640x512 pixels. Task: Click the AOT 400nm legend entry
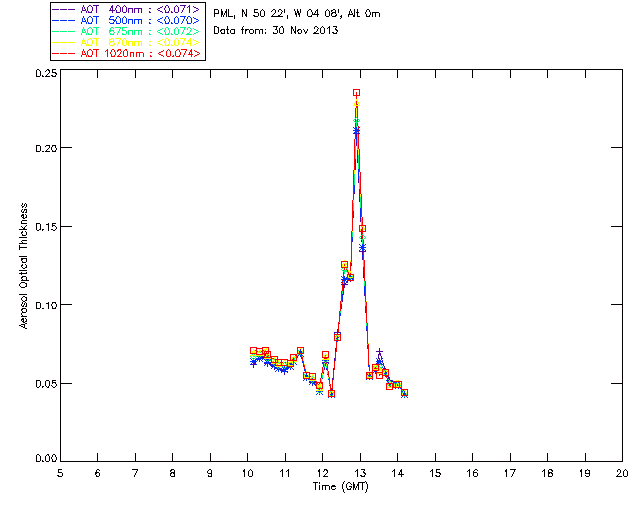[127, 9]
